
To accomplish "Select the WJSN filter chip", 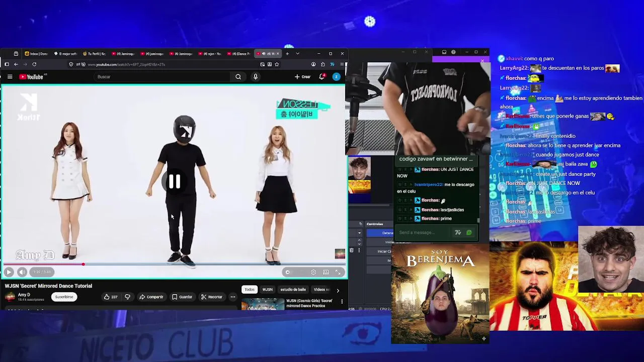I will pos(268,290).
